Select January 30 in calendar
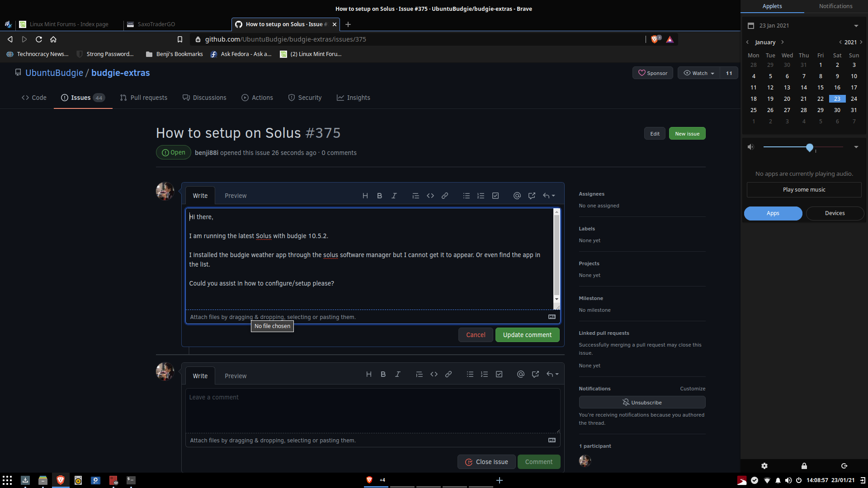Screen dimensions: 868x488 (837, 110)
